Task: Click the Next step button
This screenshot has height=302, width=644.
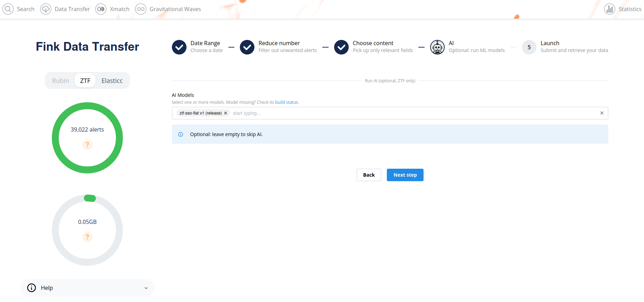Action: pyautogui.click(x=405, y=175)
